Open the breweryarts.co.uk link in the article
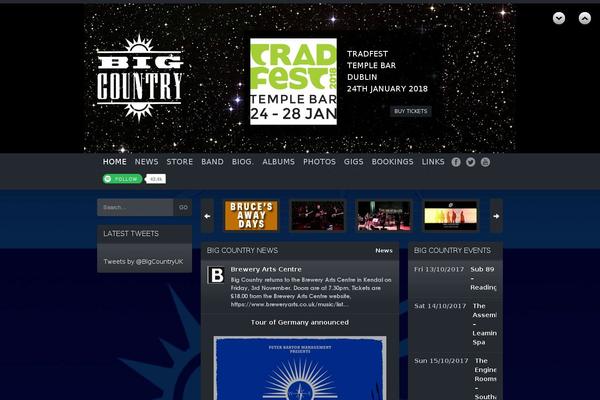 (290, 304)
